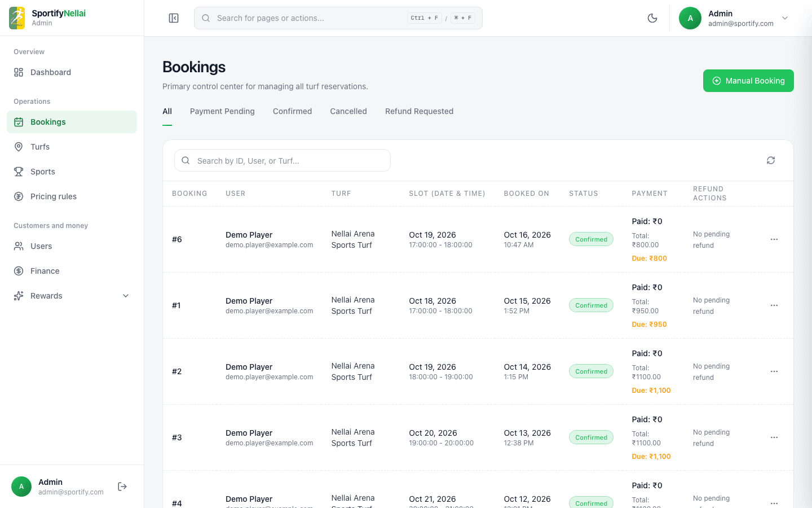812x508 pixels.
Task: Click the Users people icon
Action: pyautogui.click(x=19, y=246)
